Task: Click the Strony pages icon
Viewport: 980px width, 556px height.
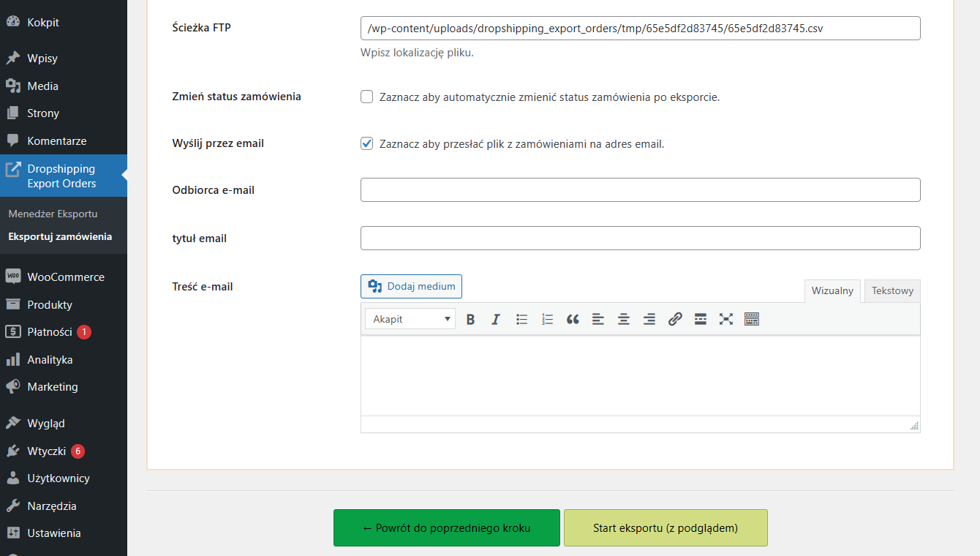Action: click(12, 113)
